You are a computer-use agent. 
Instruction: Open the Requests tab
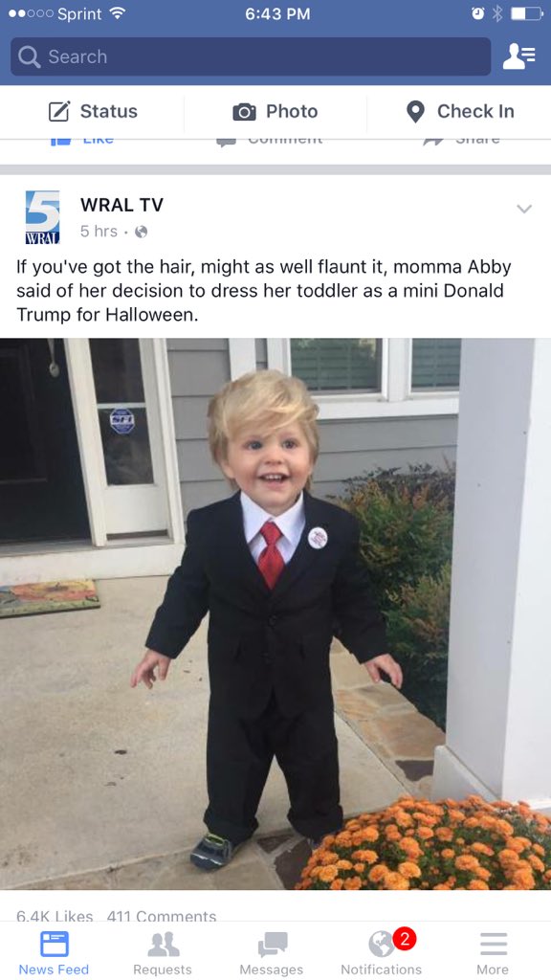click(163, 952)
